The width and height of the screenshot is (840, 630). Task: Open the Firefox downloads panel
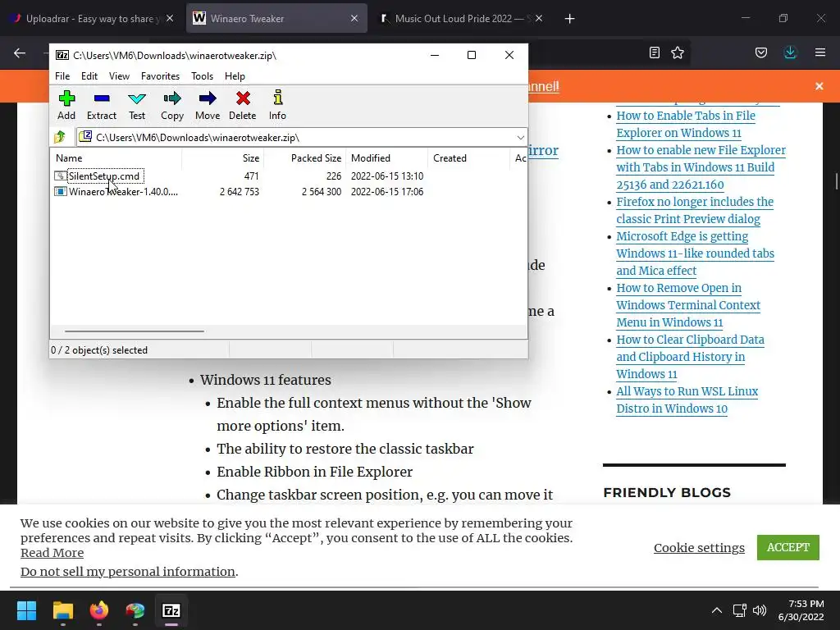[790, 52]
